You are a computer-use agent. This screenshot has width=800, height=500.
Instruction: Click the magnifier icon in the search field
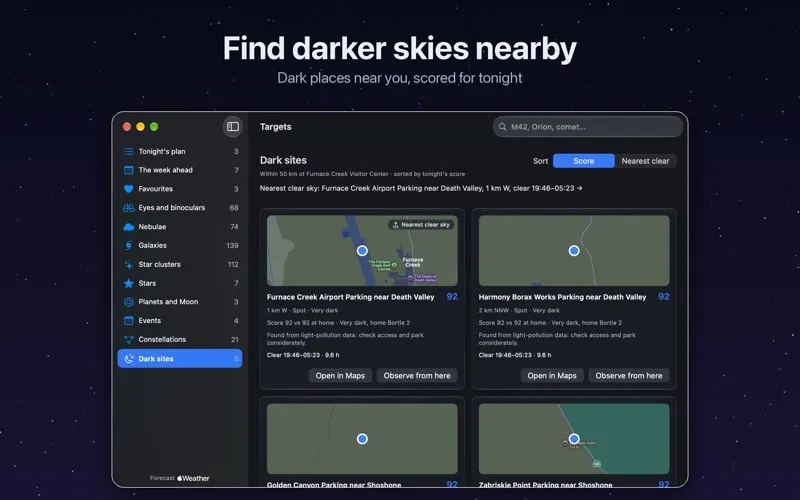point(502,127)
